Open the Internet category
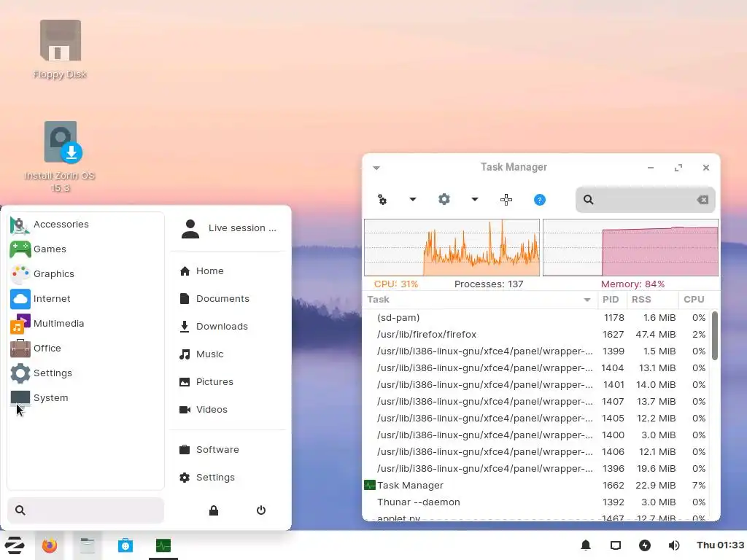The image size is (747, 560). pyautogui.click(x=86, y=298)
